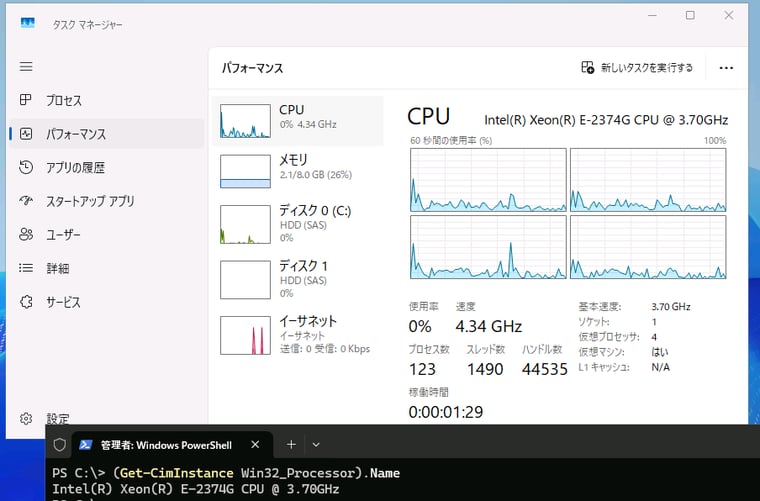
Task: Select パフォーマンス in the sidebar
Action: (107, 134)
